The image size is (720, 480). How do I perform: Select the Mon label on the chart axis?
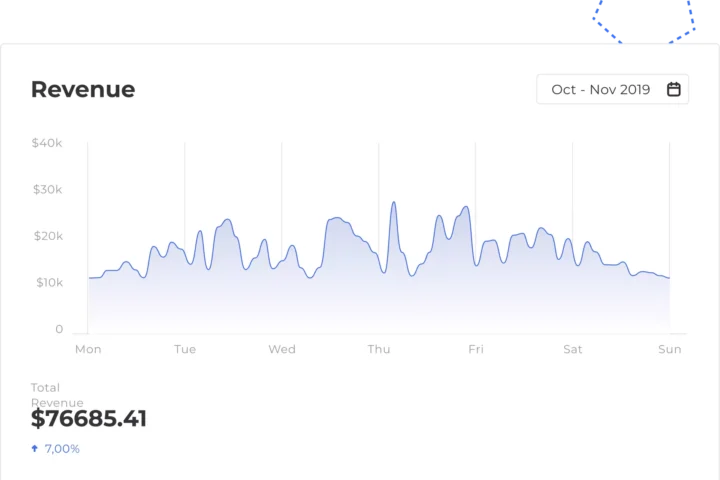pos(88,349)
